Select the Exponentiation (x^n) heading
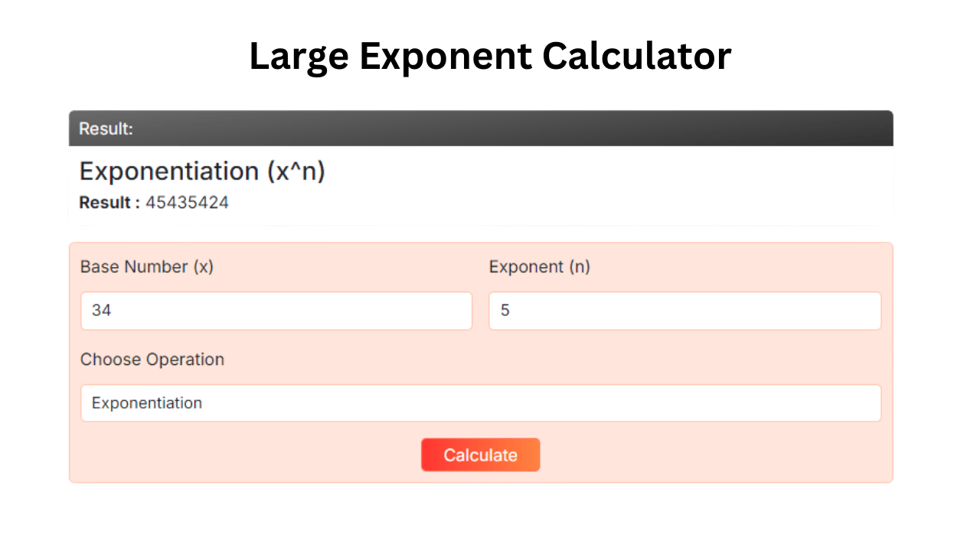The width and height of the screenshot is (980, 551). [x=202, y=171]
